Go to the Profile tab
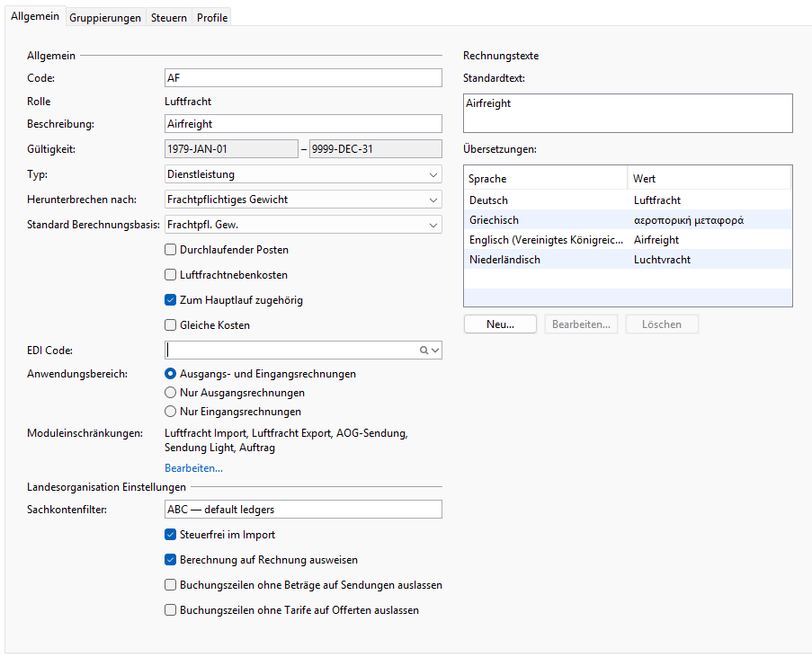Image resolution: width=812 pixels, height=657 pixels. [x=212, y=18]
